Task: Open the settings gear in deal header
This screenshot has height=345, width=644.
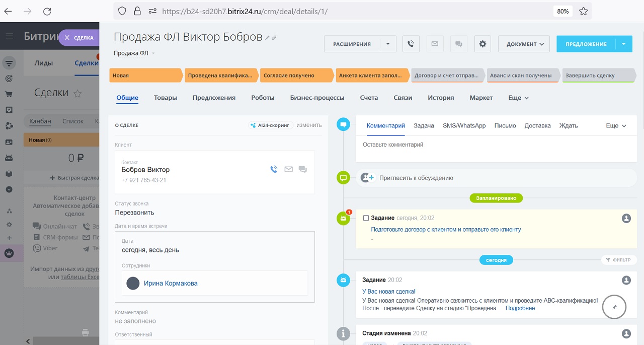Action: point(482,44)
